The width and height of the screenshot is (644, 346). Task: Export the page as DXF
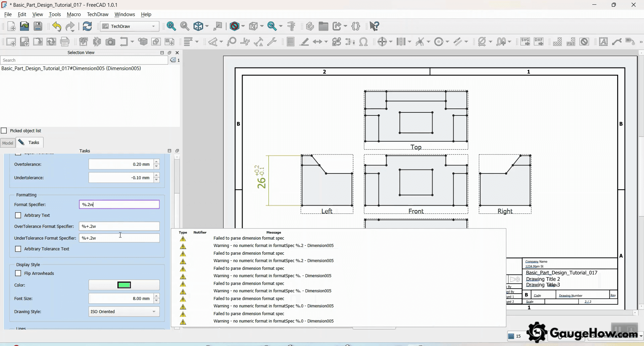(x=539, y=42)
